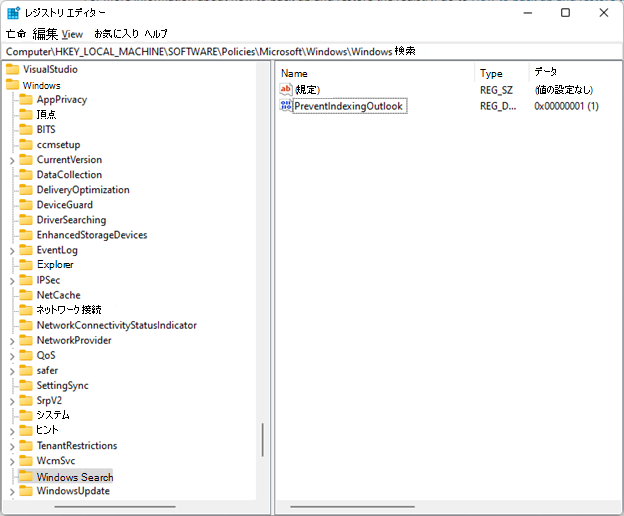Click the REG_SZ type cell

pos(496,90)
